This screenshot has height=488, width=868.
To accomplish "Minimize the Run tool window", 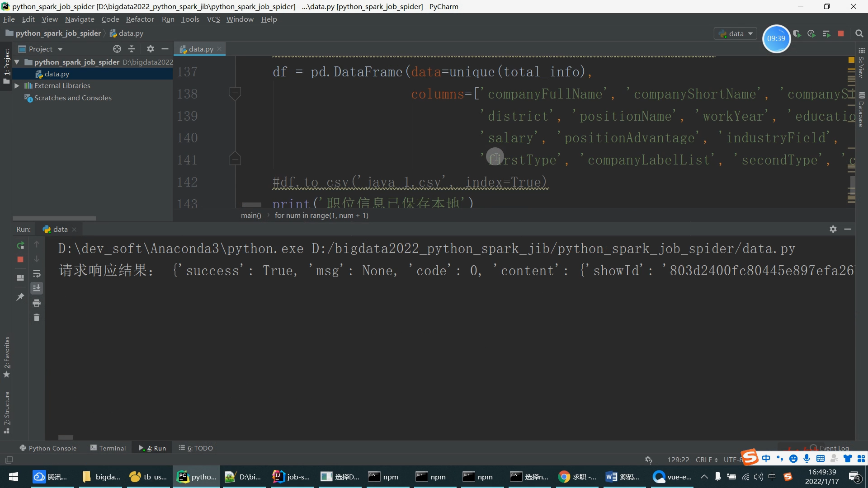I will (x=848, y=229).
